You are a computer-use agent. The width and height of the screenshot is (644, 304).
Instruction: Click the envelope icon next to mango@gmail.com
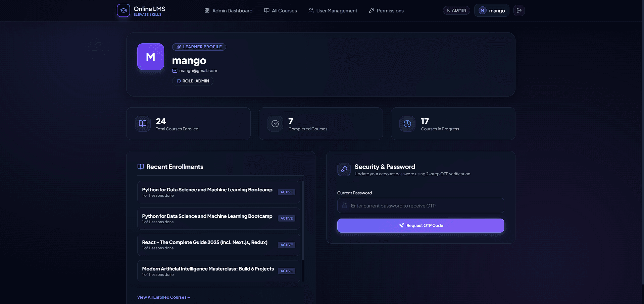(175, 71)
